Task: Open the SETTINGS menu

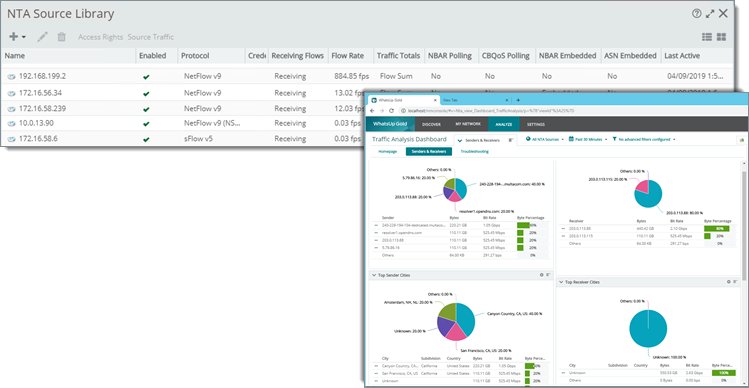Action: 535,124
